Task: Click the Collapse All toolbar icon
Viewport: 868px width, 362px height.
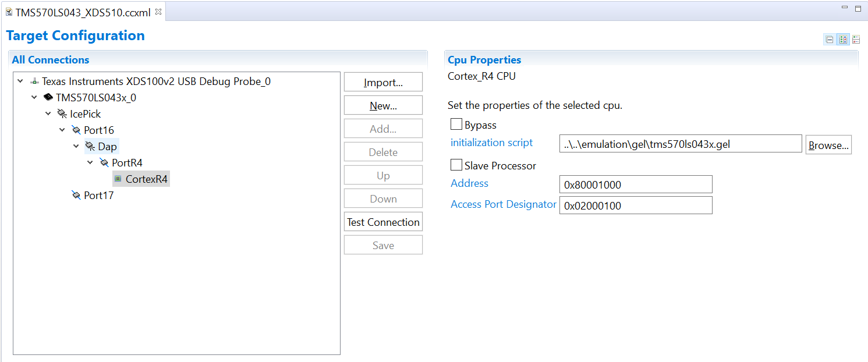Action: coord(830,40)
